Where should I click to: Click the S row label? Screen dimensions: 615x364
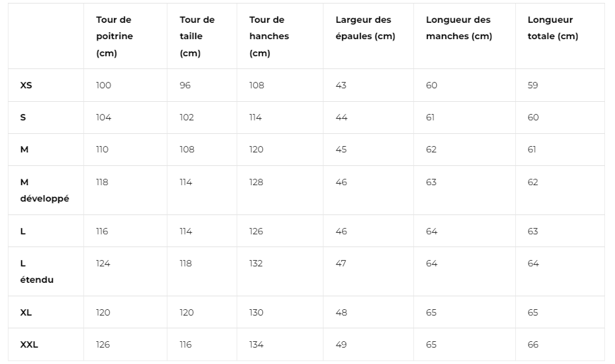(23, 118)
